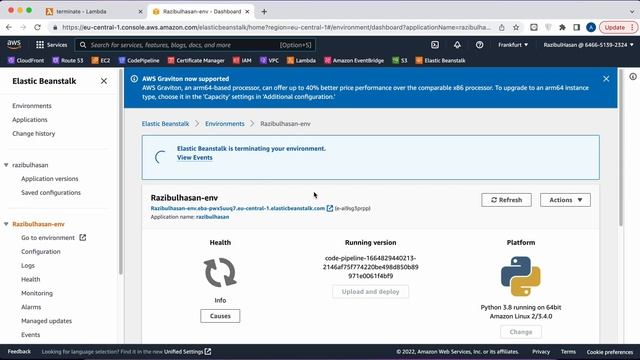Click the Feedback link in footer
The image size is (640, 360).
point(19,351)
